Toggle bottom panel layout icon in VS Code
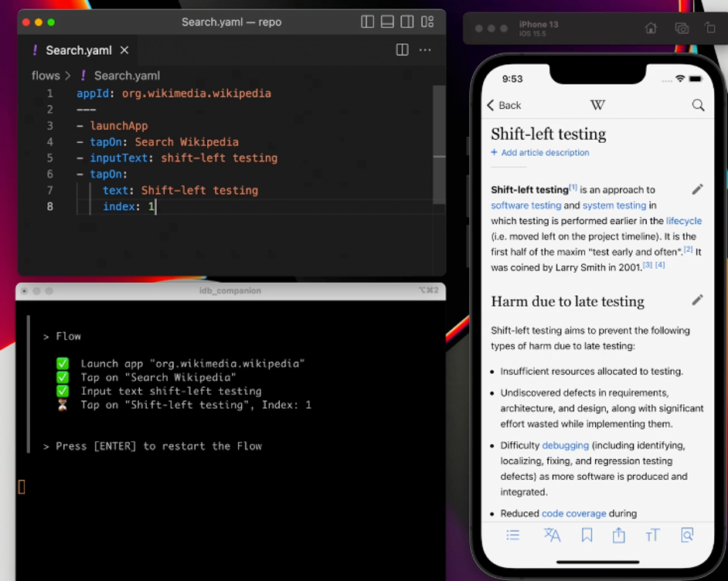Screen dimensions: 728x581 pos(387,22)
